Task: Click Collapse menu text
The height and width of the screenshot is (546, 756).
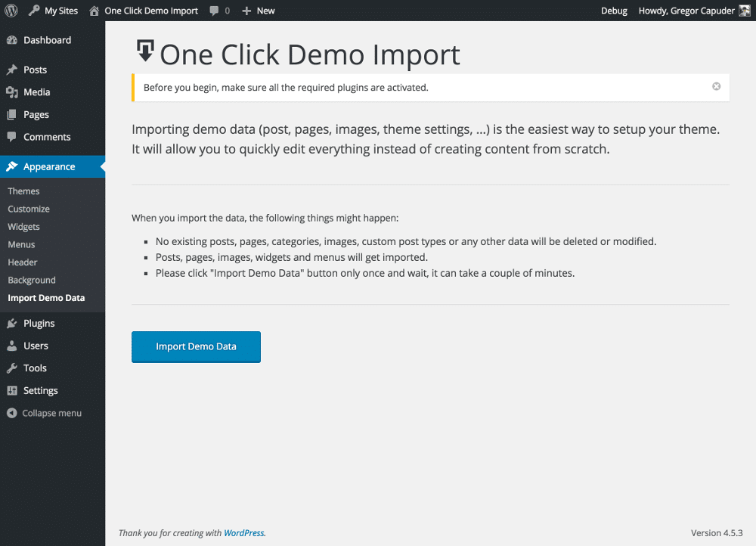Action: [51, 414]
